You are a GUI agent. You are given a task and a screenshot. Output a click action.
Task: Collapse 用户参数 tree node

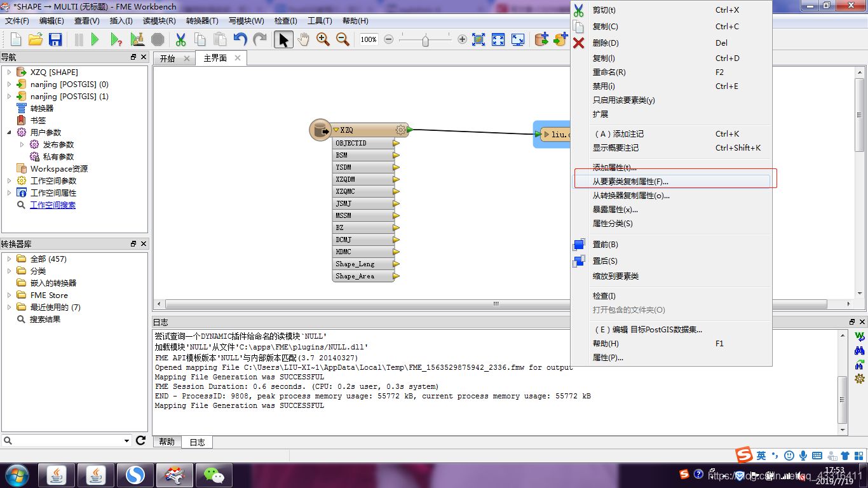tap(9, 133)
